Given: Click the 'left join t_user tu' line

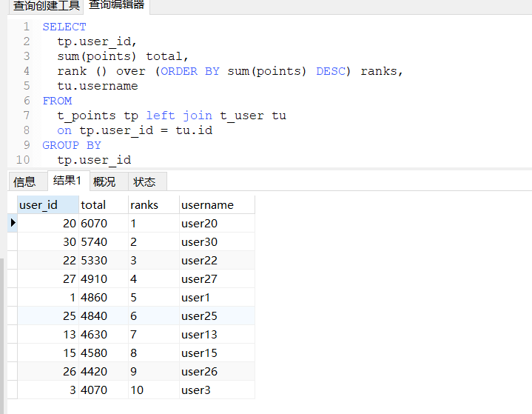Looking at the screenshot, I should 172,116.
